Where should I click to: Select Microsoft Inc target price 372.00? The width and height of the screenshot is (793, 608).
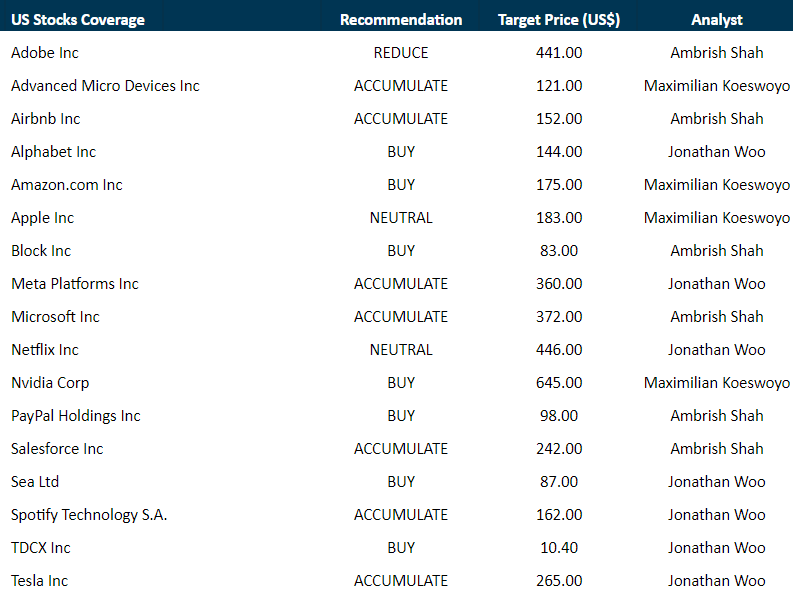(559, 316)
